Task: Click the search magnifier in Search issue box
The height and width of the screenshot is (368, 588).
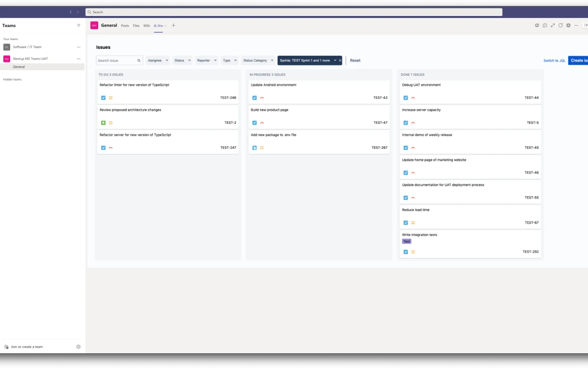Action: point(139,60)
